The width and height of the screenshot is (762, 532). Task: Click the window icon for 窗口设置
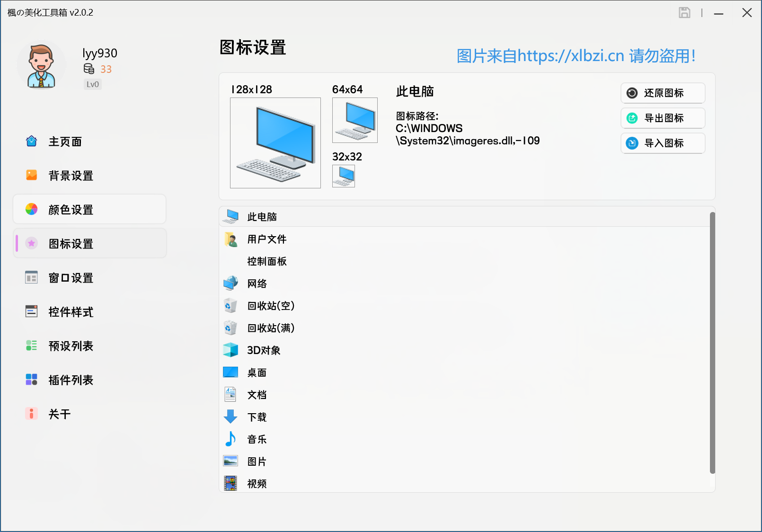(x=31, y=278)
